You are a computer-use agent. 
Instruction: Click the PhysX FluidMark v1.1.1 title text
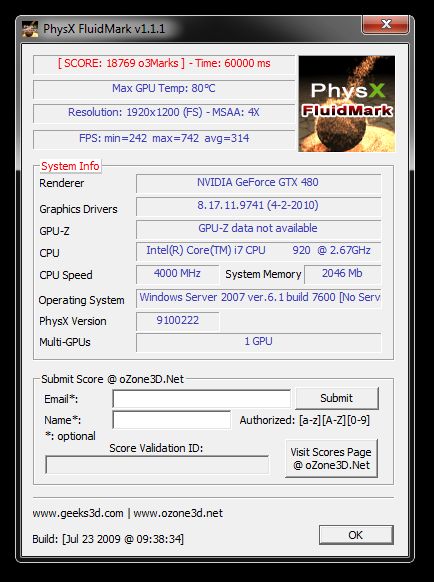point(104,29)
